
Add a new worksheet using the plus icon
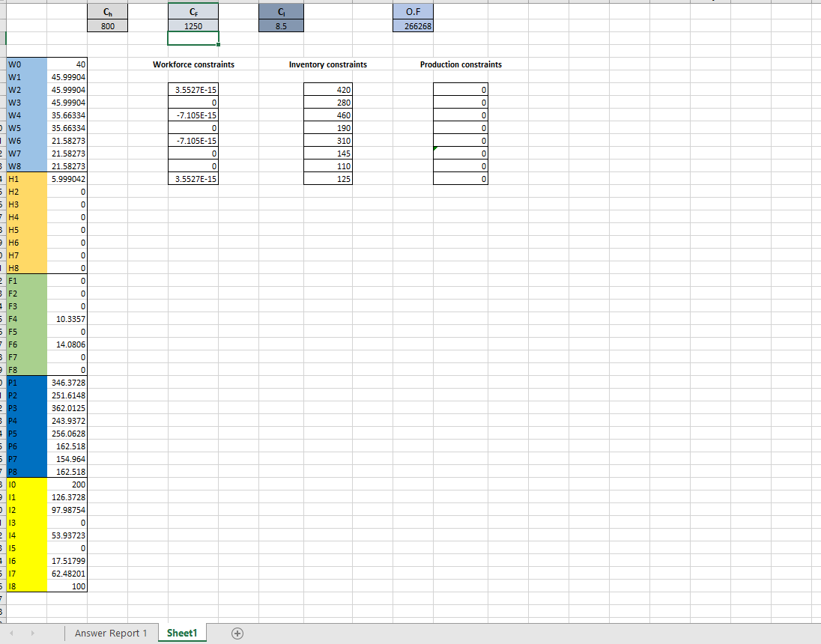[237, 633]
